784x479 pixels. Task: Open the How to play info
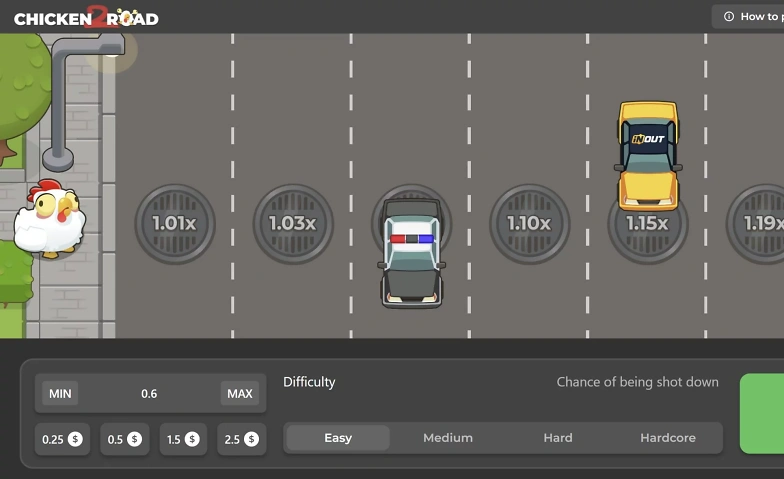pos(748,16)
